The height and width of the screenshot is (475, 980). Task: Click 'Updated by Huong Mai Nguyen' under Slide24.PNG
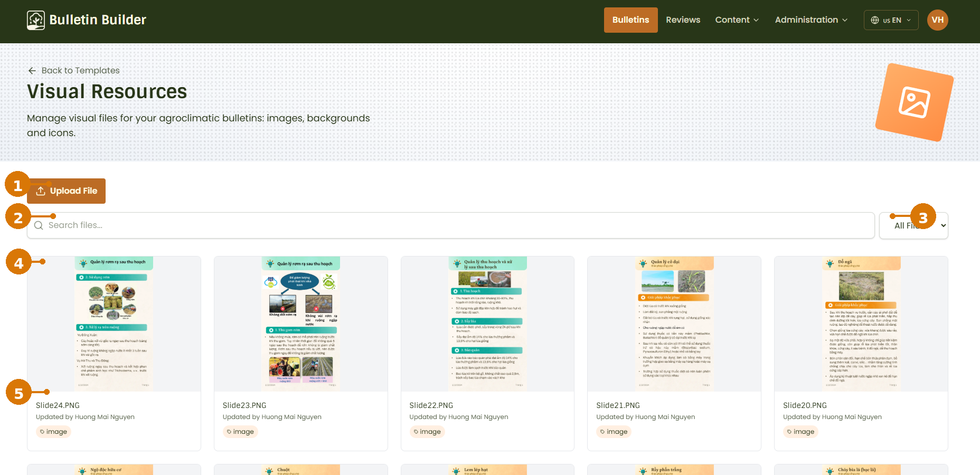tap(85, 417)
